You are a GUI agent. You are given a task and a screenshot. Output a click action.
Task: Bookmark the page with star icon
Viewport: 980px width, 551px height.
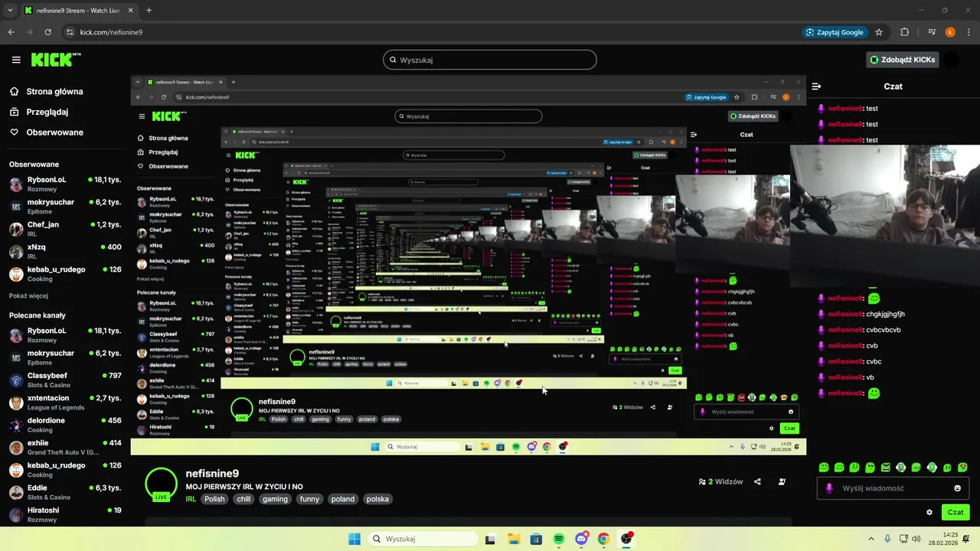click(x=879, y=32)
